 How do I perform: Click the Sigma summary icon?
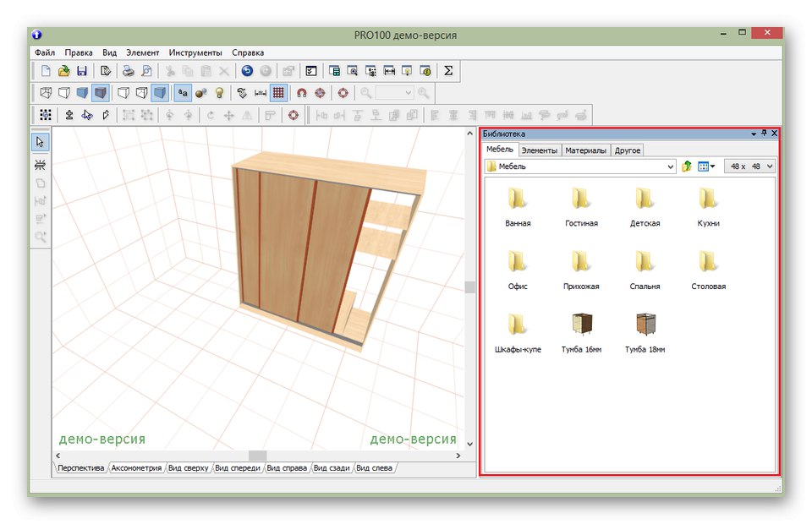(x=448, y=72)
